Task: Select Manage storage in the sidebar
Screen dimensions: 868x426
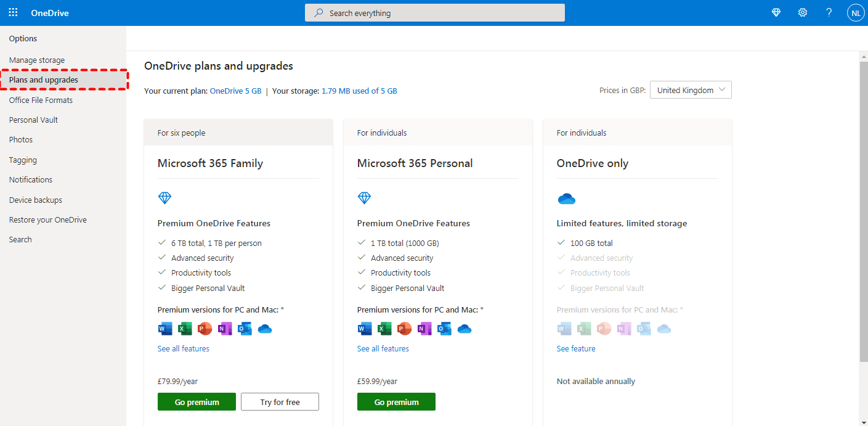Action: 37,60
